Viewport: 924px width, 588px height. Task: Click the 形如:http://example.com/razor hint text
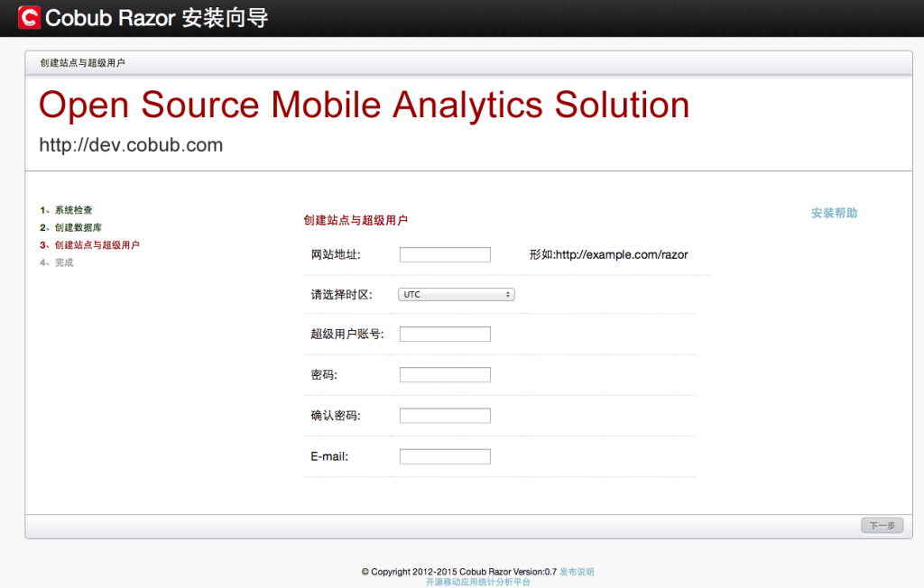[x=609, y=254]
